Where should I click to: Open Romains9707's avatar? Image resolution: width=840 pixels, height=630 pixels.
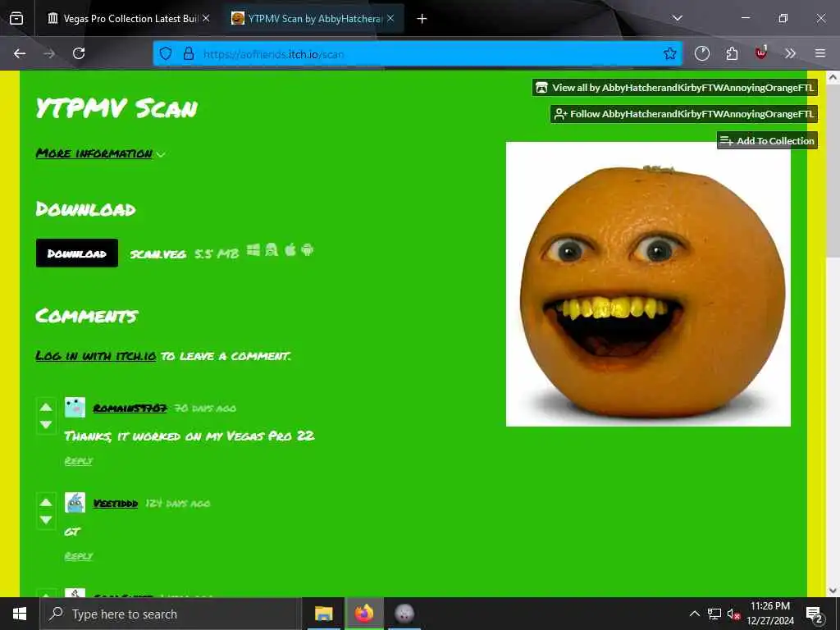click(x=75, y=408)
